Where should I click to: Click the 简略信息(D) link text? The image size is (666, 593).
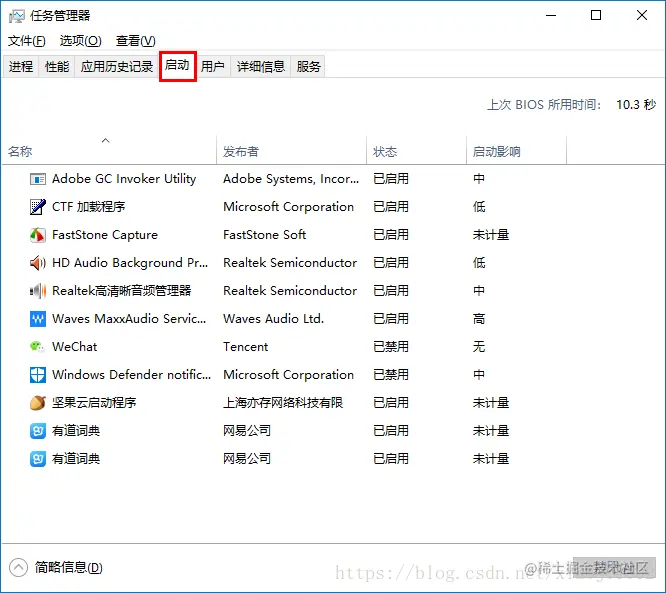click(x=69, y=568)
